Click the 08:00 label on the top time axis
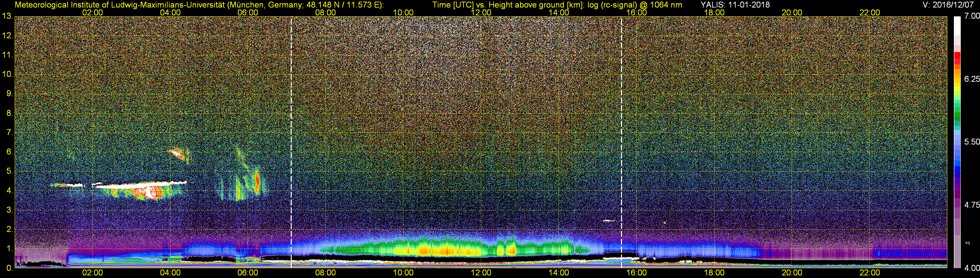This screenshot has width=980, height=278. point(325,12)
